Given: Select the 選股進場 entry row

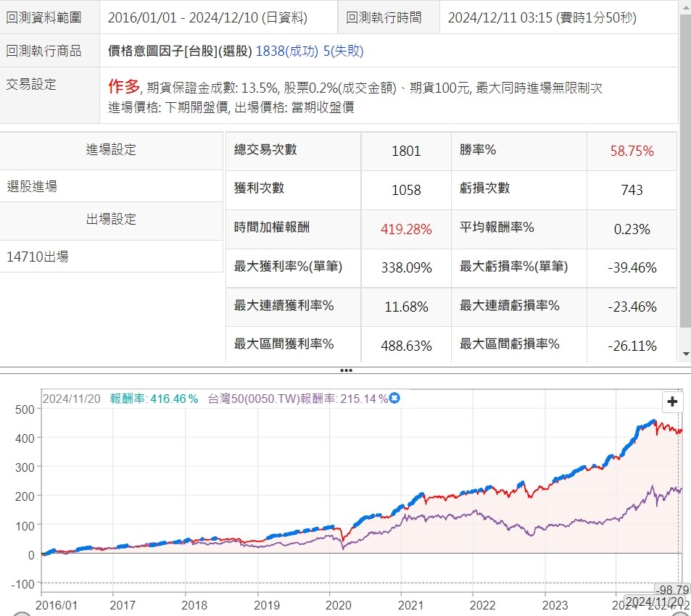Looking at the screenshot, I should (111, 186).
